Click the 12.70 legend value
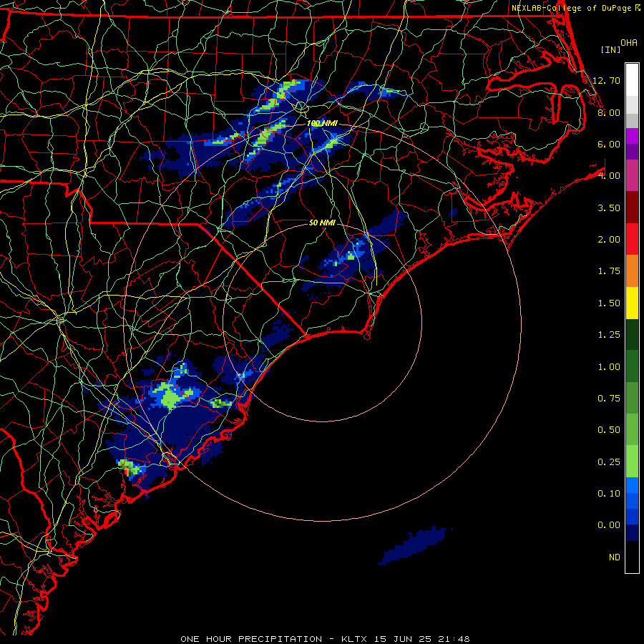 607,80
